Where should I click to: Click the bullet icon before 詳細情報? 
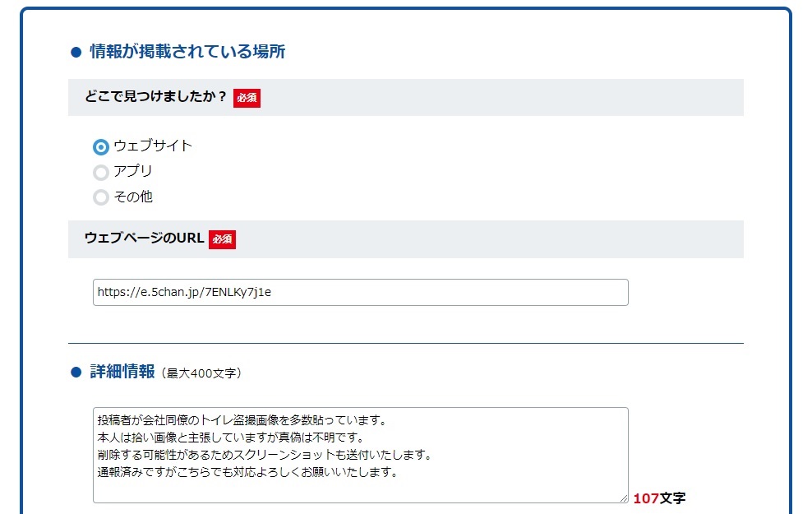(76, 373)
